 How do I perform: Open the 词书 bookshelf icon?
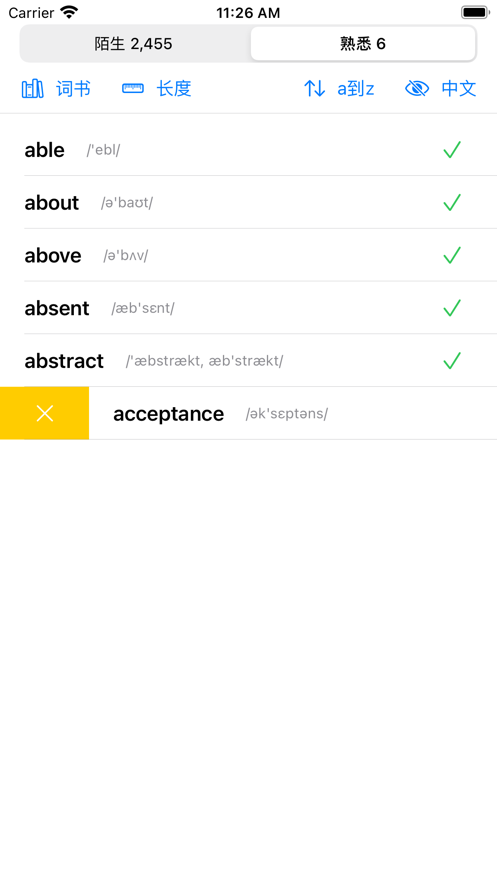coord(32,89)
